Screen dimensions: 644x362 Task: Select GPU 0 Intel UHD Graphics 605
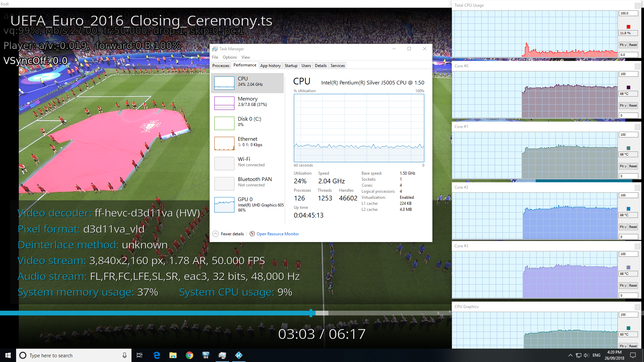coord(247,204)
